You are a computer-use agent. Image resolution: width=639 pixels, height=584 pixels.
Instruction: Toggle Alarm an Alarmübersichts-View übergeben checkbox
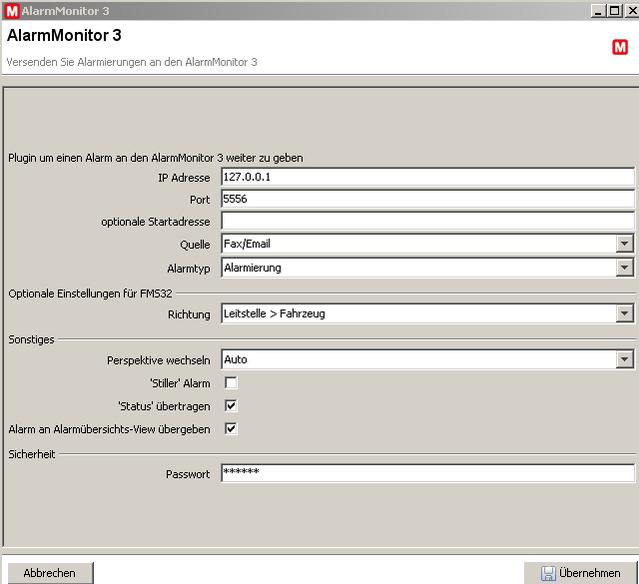click(x=231, y=429)
